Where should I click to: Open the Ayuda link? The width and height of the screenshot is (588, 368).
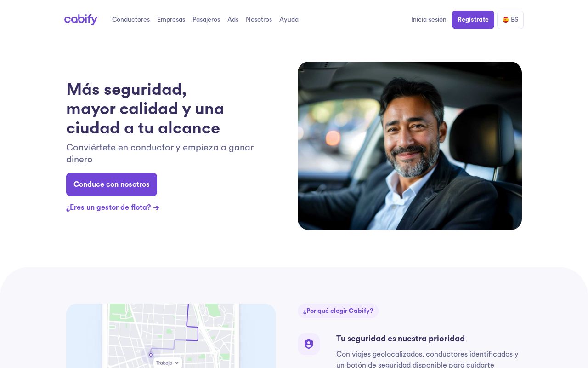click(x=289, y=20)
